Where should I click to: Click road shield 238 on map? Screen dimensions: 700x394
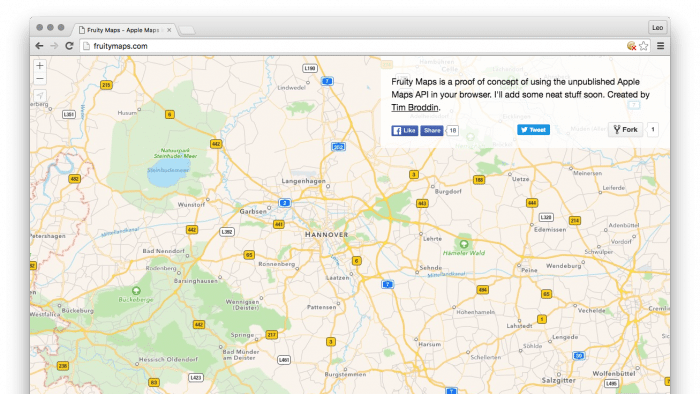click(63, 366)
